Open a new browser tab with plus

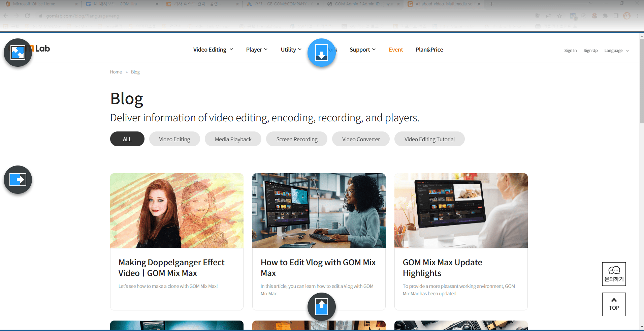[x=492, y=4]
